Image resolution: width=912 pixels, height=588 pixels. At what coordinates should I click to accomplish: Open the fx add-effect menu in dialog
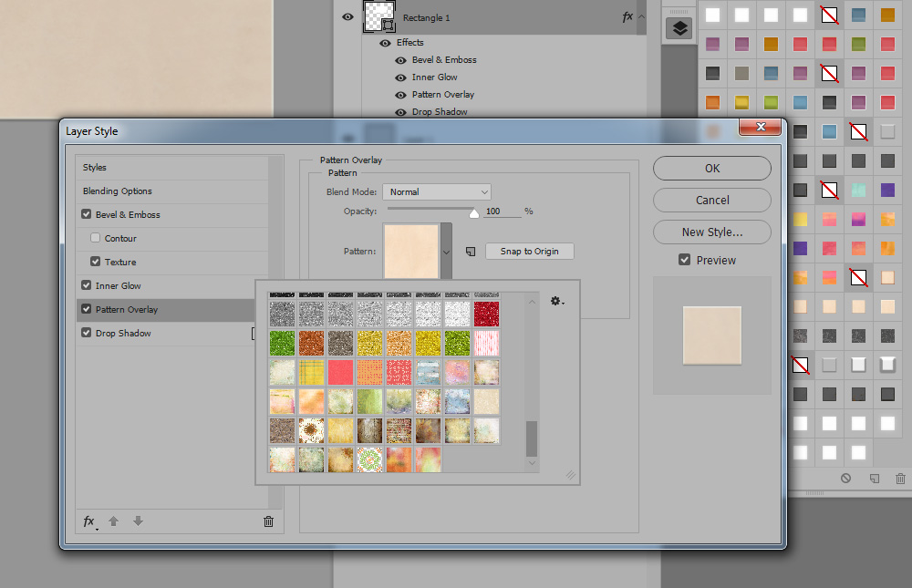pos(89,521)
